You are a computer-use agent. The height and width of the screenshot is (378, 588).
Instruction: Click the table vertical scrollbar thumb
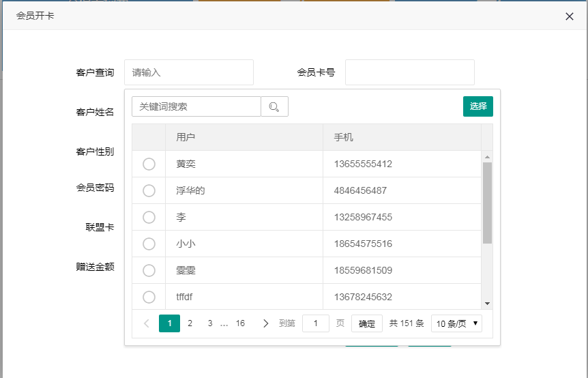click(x=487, y=203)
